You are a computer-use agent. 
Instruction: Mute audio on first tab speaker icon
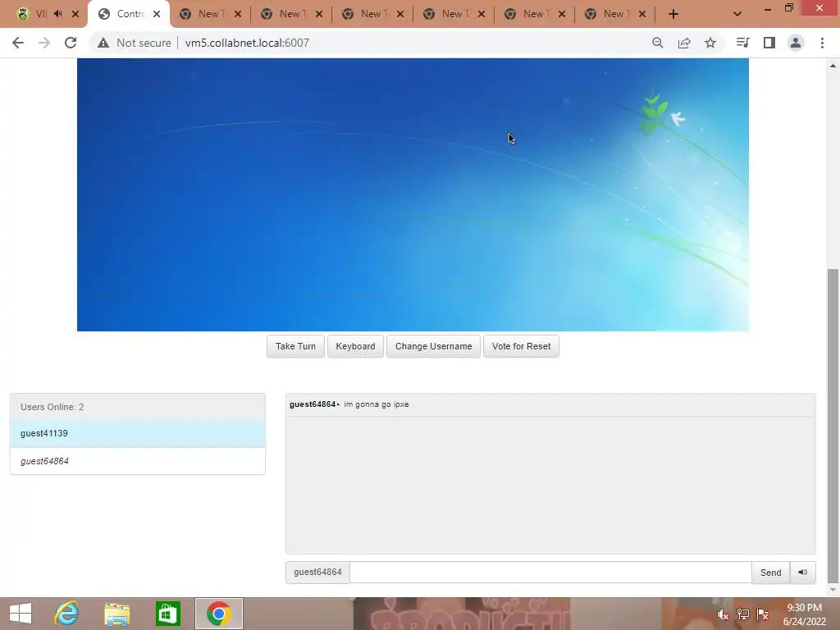pyautogui.click(x=58, y=14)
